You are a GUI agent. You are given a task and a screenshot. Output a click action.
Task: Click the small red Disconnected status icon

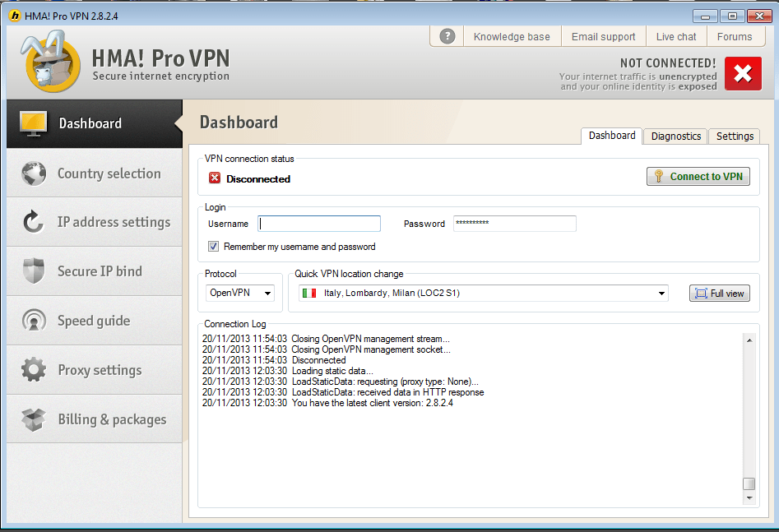(215, 178)
